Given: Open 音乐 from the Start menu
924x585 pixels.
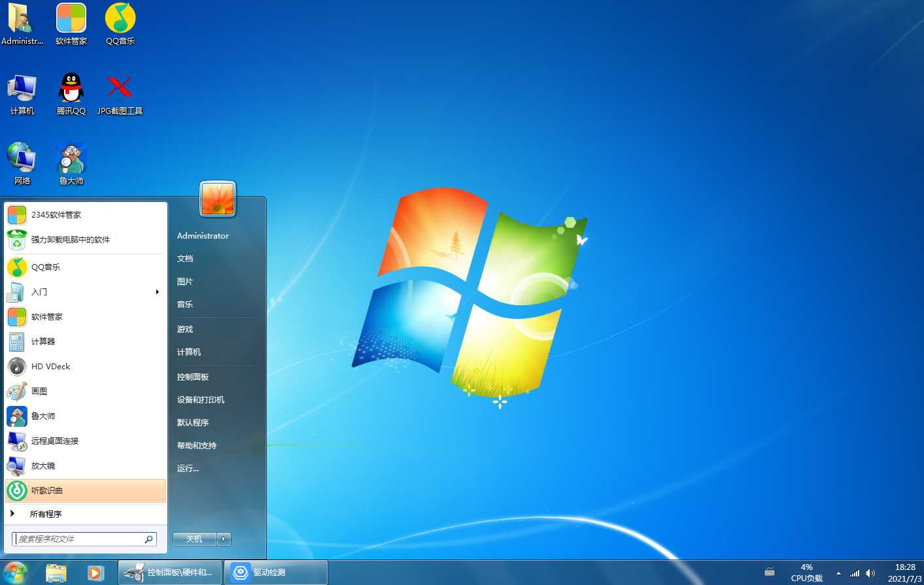Looking at the screenshot, I should (185, 305).
